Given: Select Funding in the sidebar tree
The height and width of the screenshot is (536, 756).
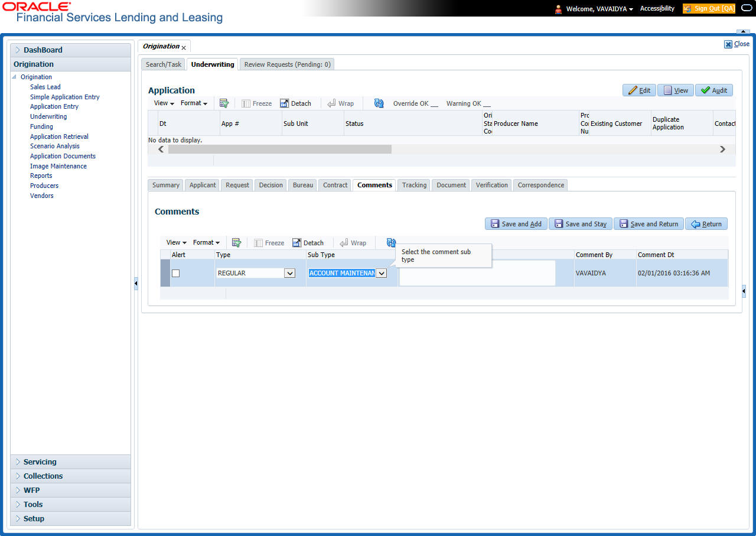Looking at the screenshot, I should (x=41, y=126).
